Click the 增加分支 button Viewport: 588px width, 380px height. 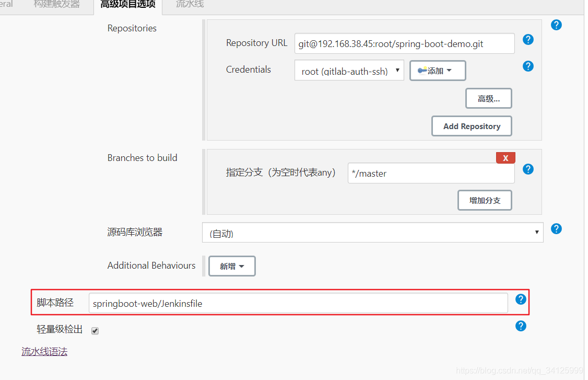[485, 201]
